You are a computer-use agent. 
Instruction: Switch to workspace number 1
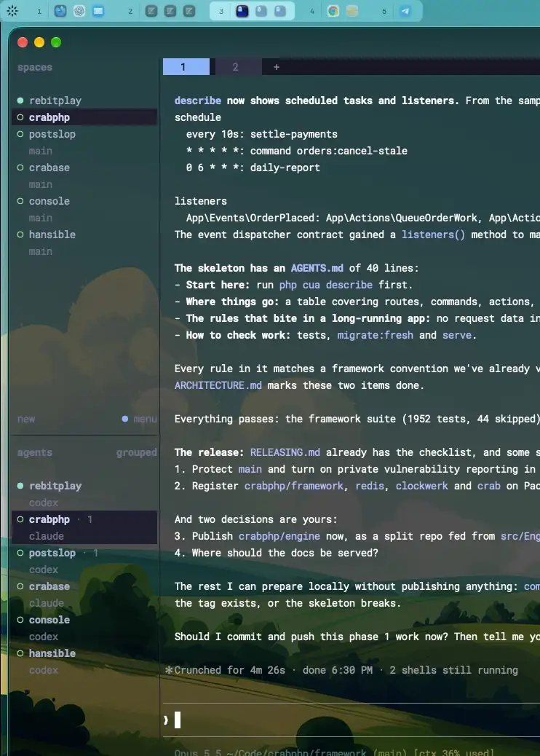39,11
